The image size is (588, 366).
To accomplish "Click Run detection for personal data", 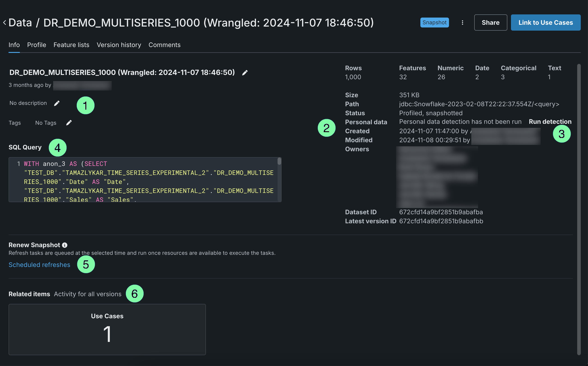I will 550,122.
